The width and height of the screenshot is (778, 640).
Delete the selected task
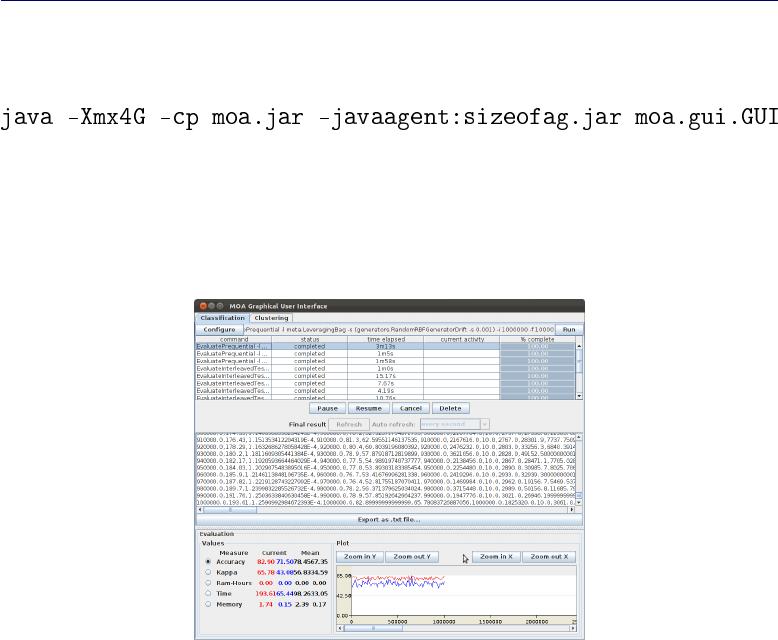451,408
